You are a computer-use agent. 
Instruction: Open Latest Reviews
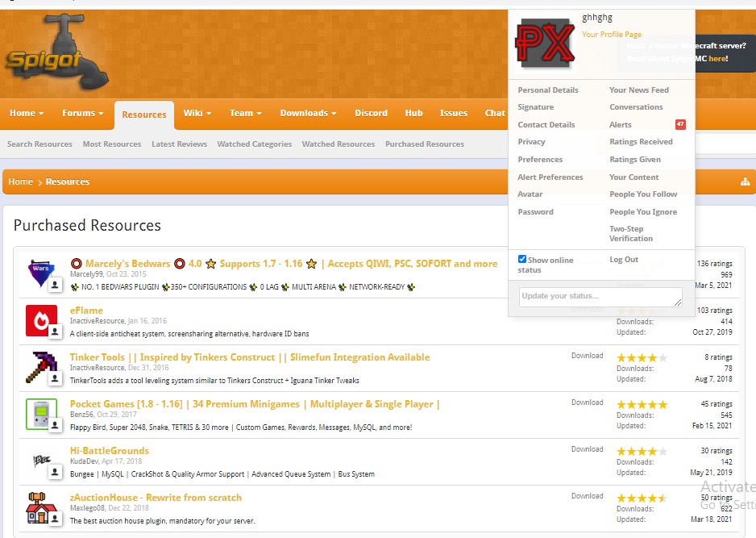[180, 144]
